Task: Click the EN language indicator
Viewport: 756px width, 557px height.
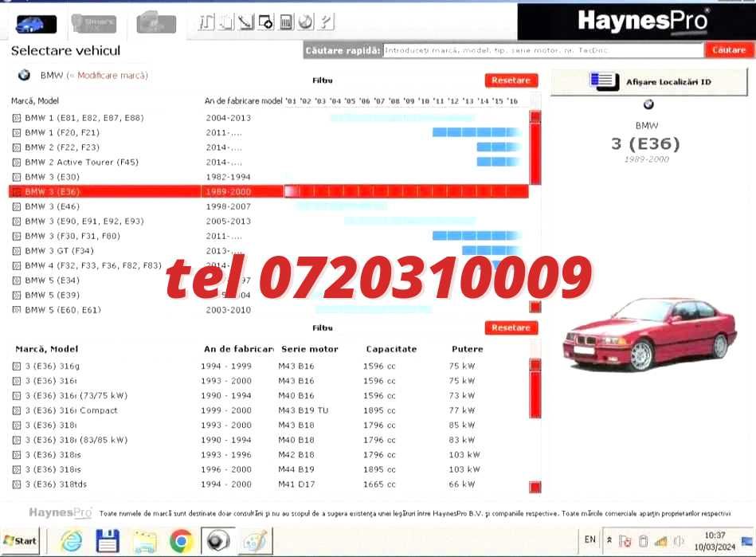Action: [590, 539]
